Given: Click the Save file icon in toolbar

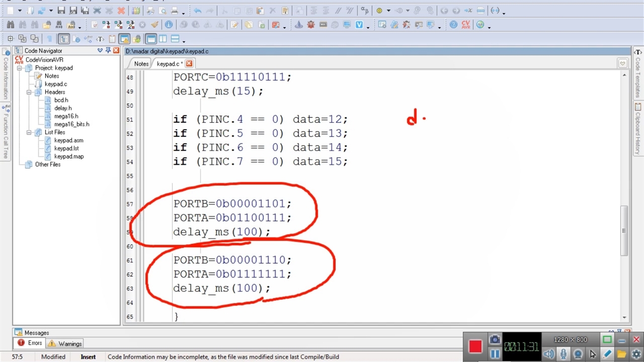Looking at the screenshot, I should click(61, 11).
